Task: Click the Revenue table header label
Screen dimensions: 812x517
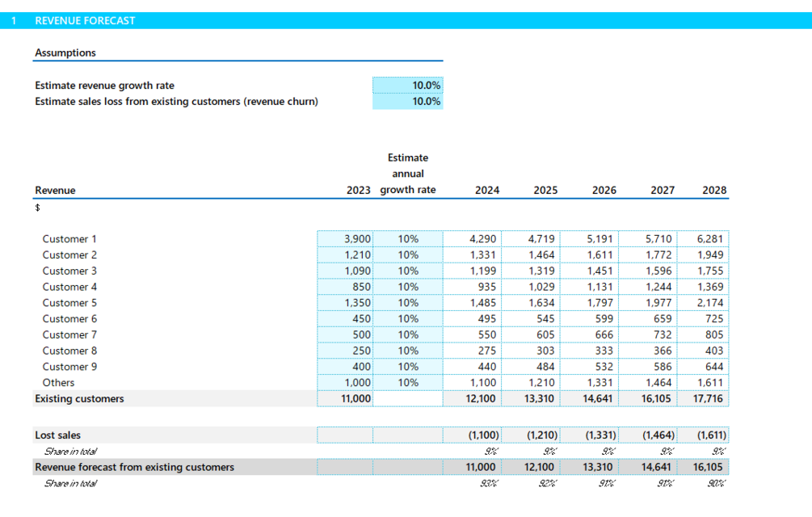Action: click(x=55, y=191)
